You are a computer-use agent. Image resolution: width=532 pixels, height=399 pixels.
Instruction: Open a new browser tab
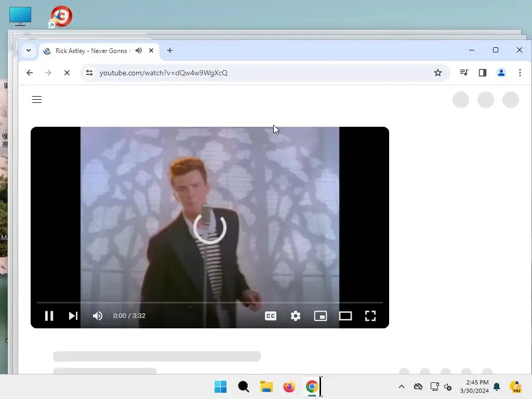tap(170, 50)
